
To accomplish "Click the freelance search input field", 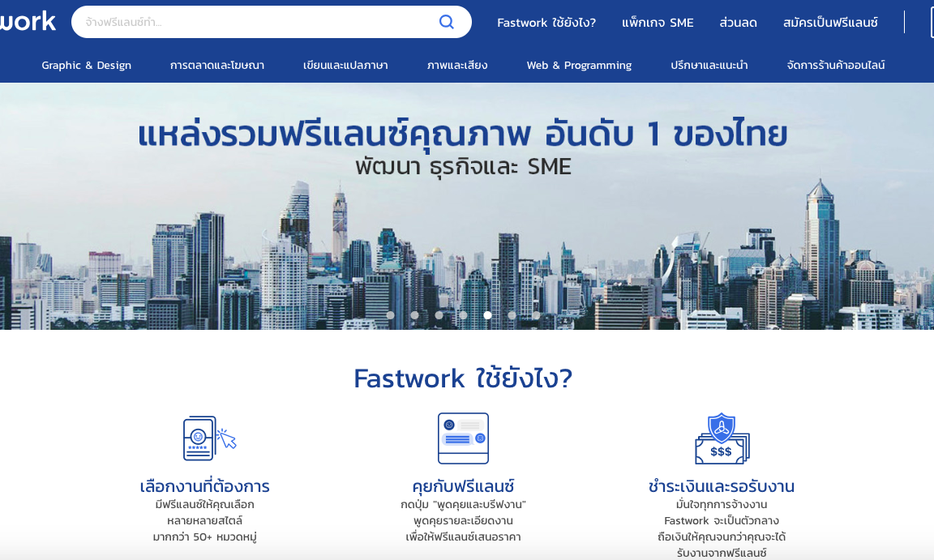I will [243, 21].
